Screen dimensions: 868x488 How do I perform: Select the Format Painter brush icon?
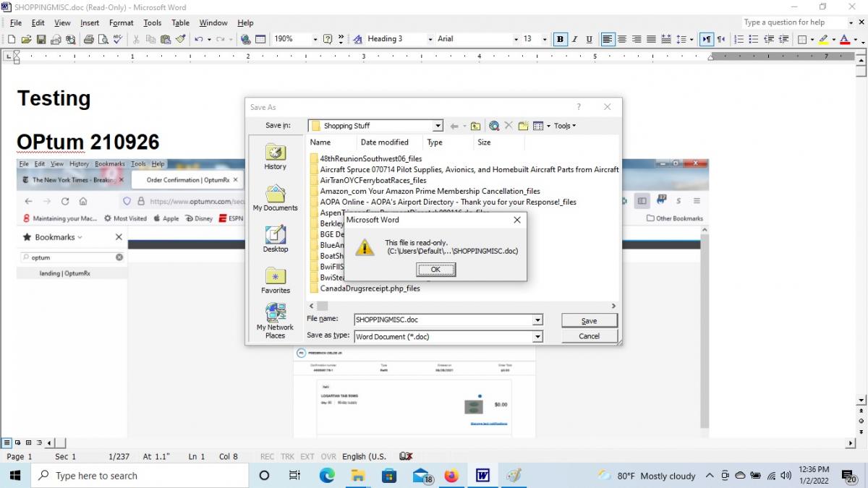pos(181,39)
